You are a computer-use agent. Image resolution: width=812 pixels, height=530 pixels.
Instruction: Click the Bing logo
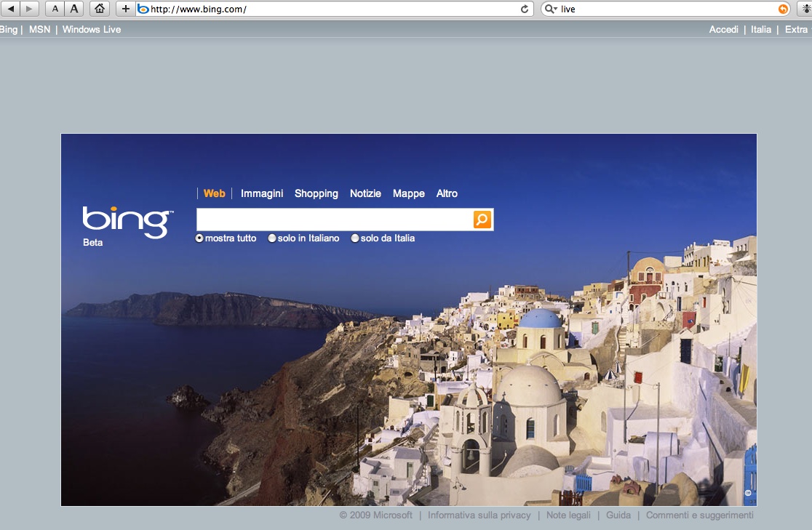point(128,222)
